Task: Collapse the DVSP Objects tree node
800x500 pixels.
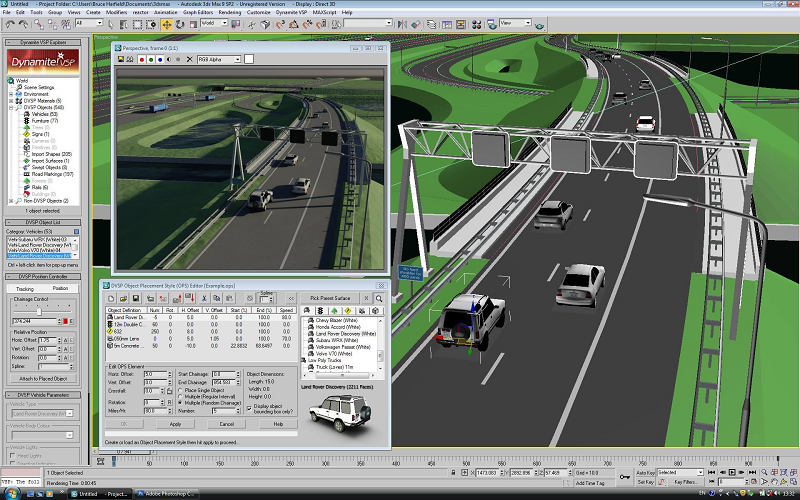Action: pyautogui.click(x=12, y=107)
